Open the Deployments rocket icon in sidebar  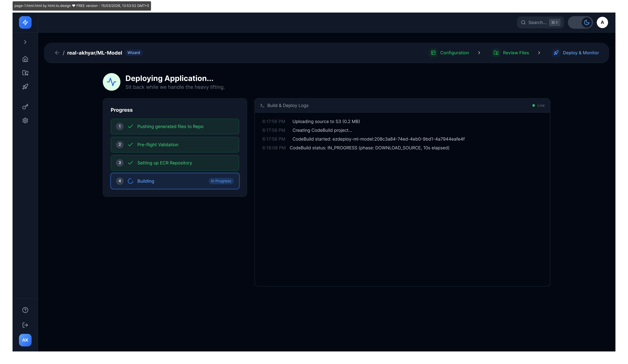pos(25,86)
